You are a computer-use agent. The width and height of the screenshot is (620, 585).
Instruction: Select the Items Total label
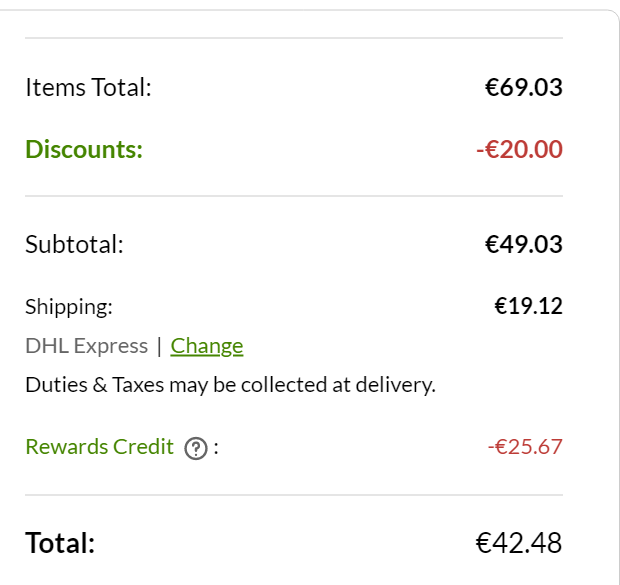(x=88, y=87)
